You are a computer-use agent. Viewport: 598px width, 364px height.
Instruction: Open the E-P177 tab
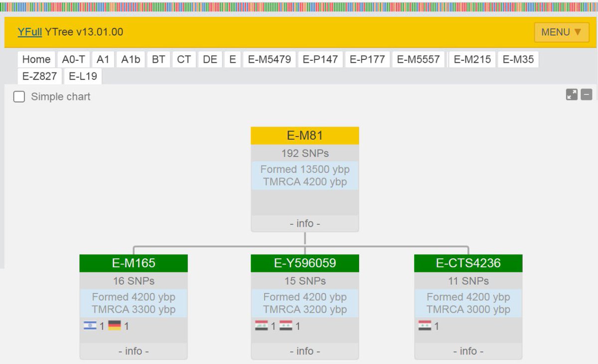pos(367,59)
